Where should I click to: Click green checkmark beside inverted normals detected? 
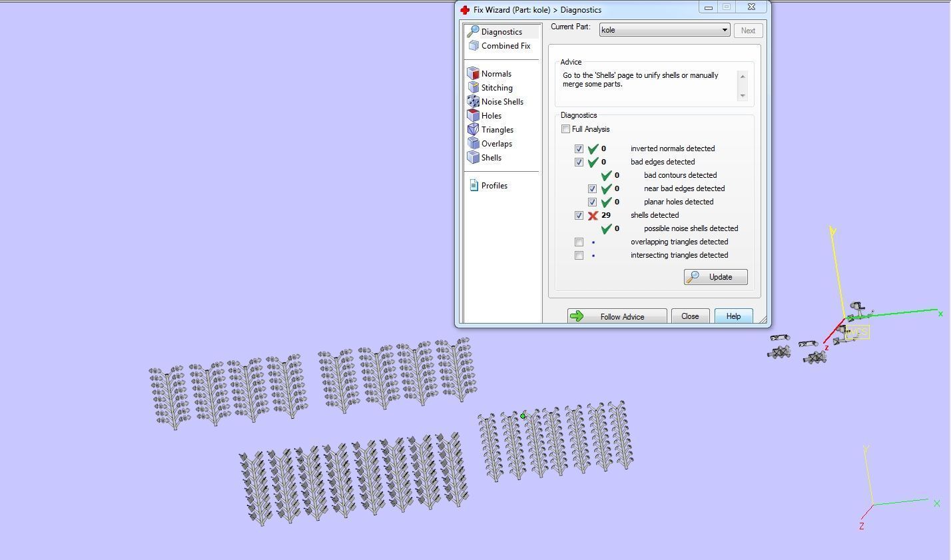pos(593,148)
